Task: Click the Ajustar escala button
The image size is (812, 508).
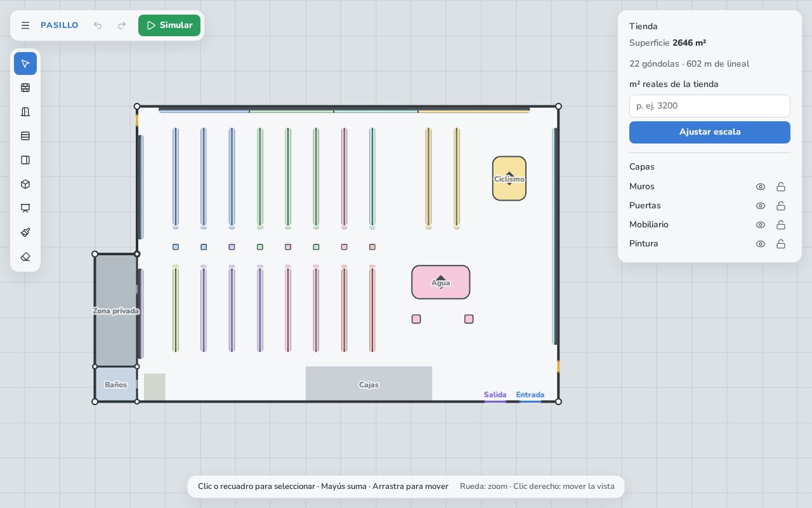Action: 710,132
